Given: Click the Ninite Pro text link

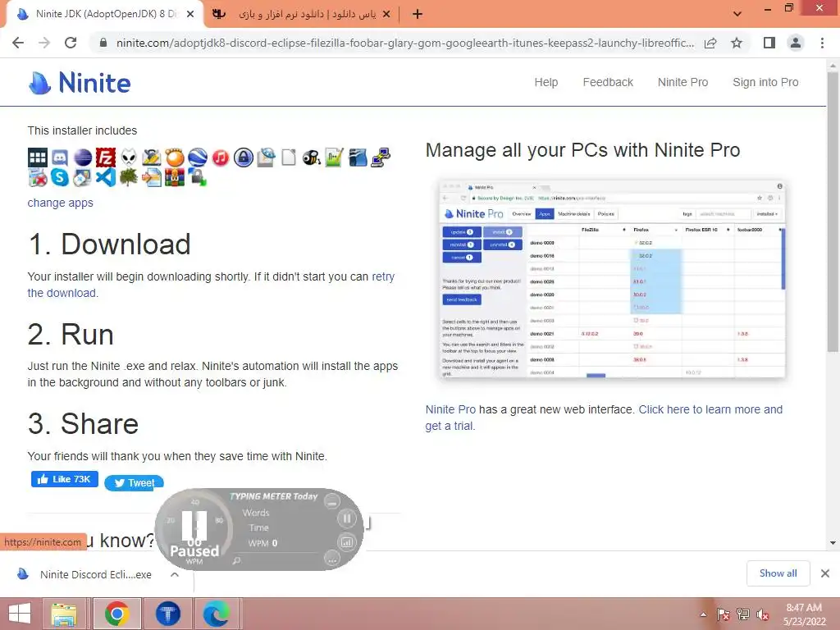Looking at the screenshot, I should pos(450,410).
